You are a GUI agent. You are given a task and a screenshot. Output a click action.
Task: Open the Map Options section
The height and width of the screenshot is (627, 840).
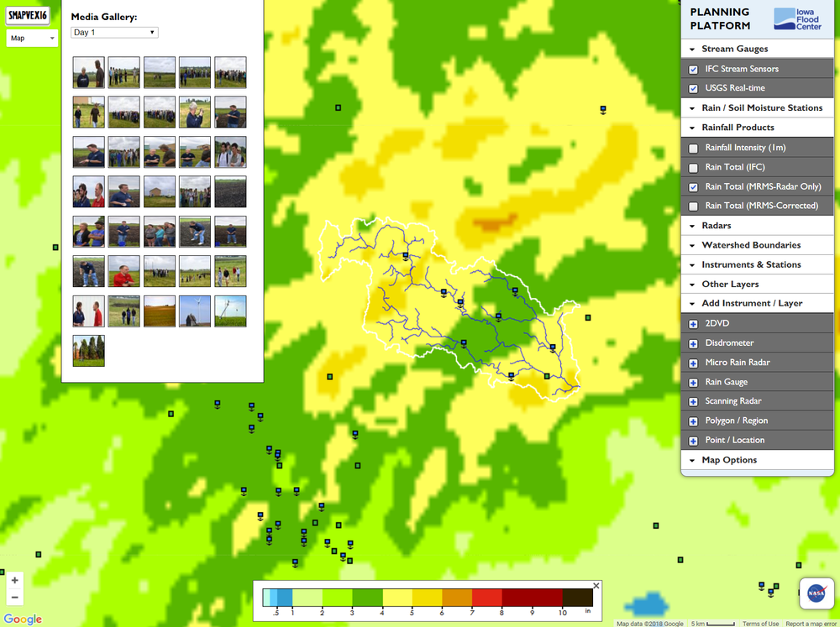click(728, 460)
